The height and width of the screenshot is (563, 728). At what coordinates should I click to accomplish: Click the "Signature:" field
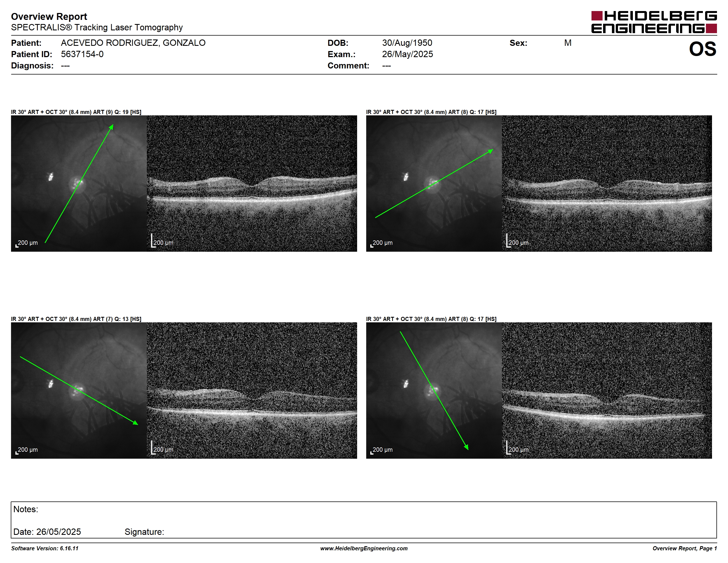tap(144, 532)
